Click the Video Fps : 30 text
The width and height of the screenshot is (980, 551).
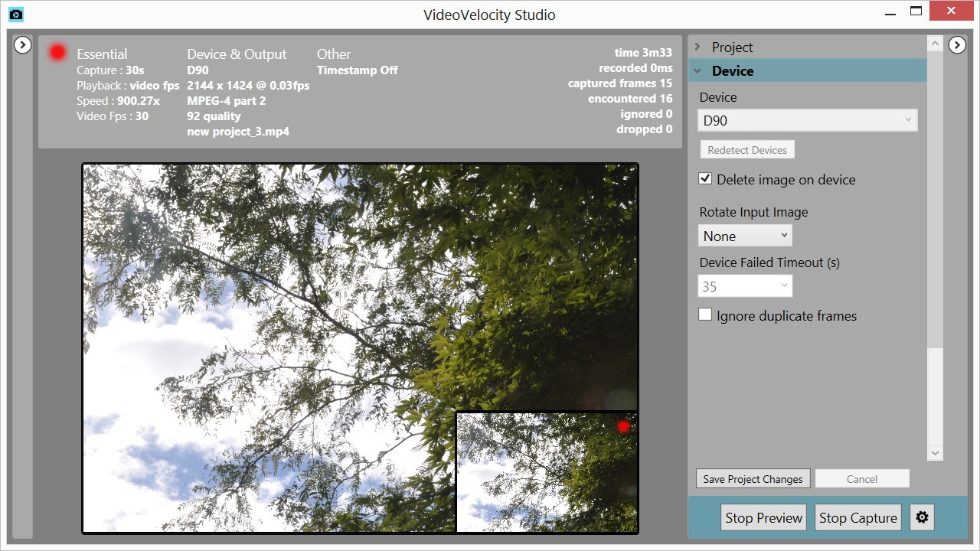point(113,116)
